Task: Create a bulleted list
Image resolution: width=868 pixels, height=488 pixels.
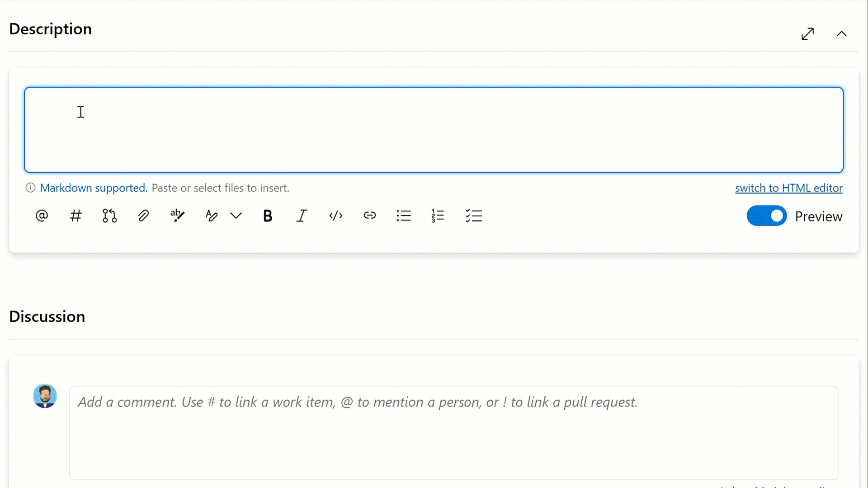Action: coord(404,216)
